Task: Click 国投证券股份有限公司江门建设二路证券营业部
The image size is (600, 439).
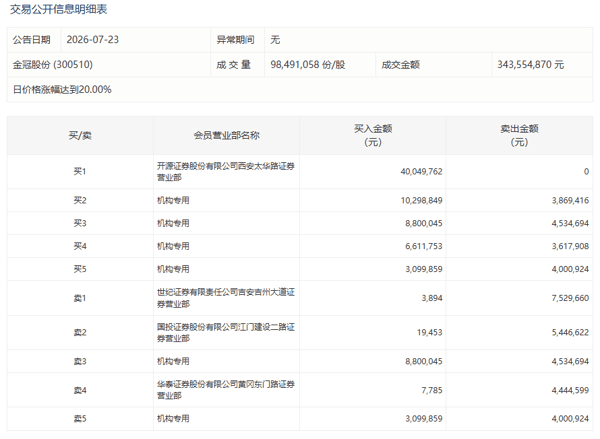Action: (226, 333)
